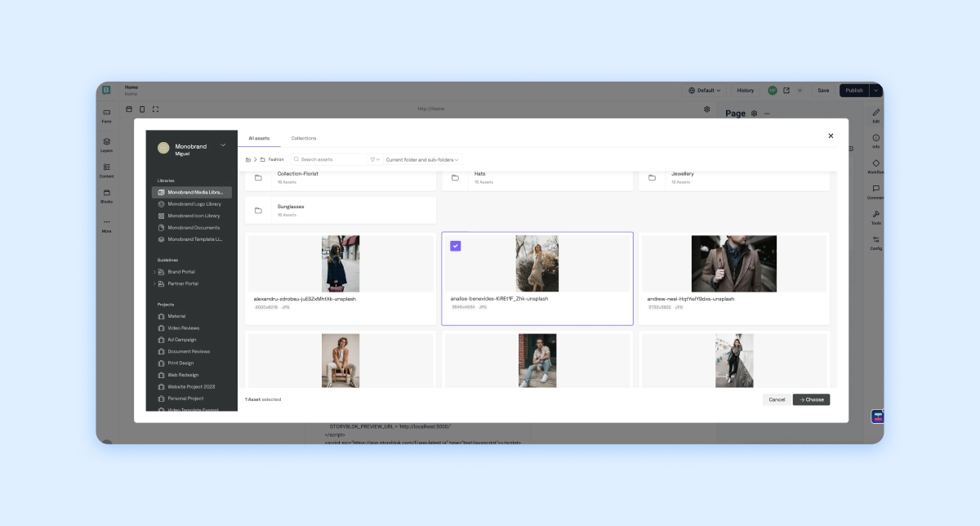Open the More options in left rail

(x=106, y=225)
